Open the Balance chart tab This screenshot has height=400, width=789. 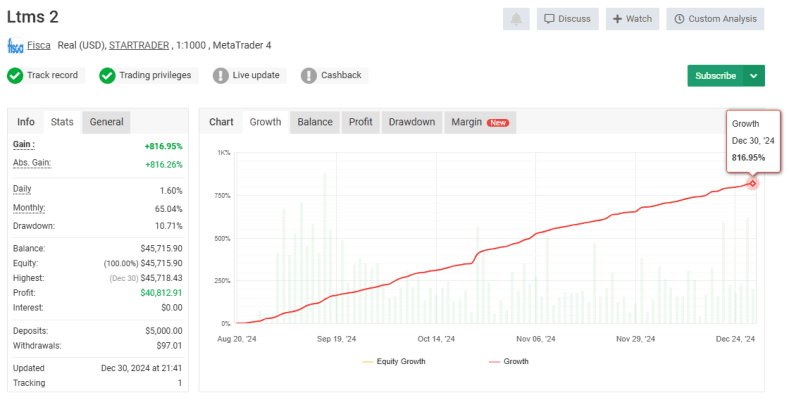pyautogui.click(x=315, y=122)
